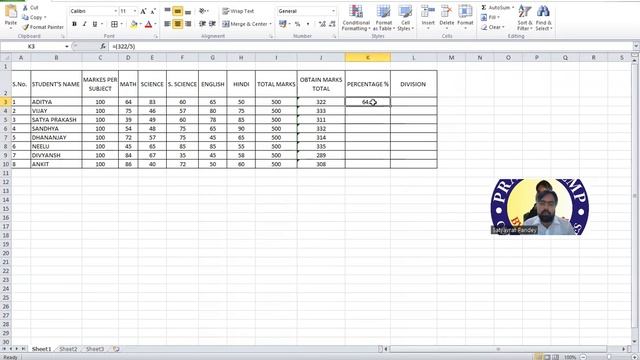Click Decrease Decimal icon
Screen dimensions: 640x360
[332, 24]
